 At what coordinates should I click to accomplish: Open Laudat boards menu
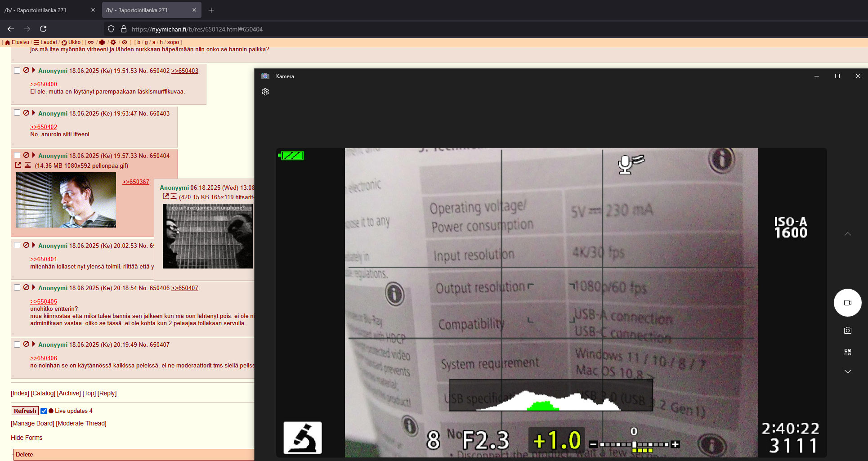[x=45, y=42]
